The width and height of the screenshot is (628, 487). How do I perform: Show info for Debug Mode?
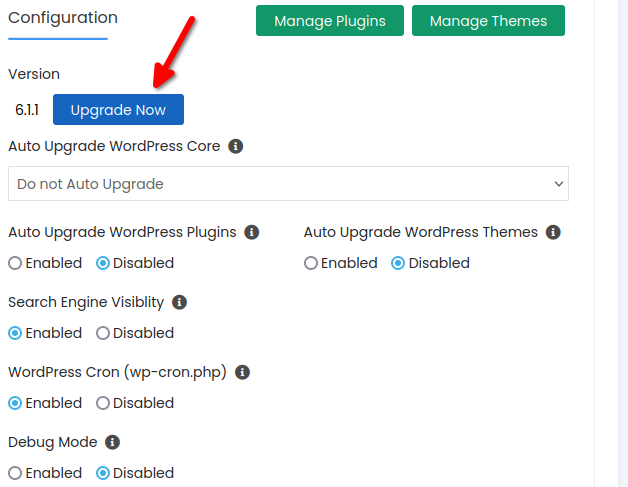click(x=113, y=443)
